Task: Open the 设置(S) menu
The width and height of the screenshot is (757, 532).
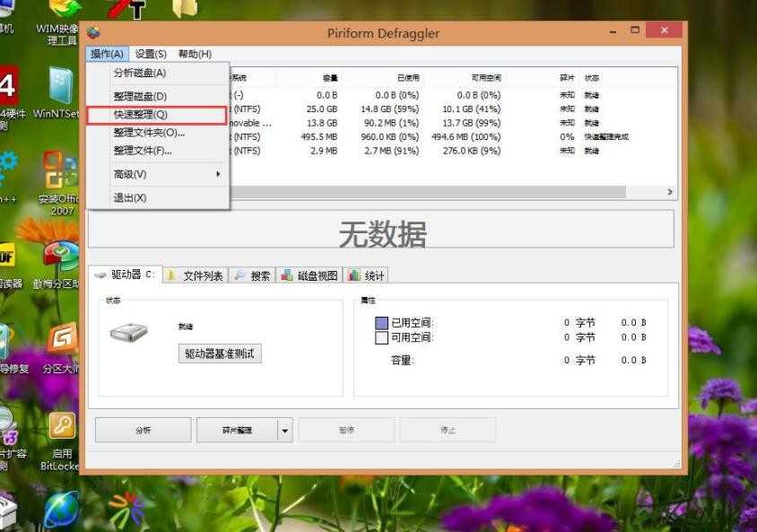Action: (x=151, y=54)
